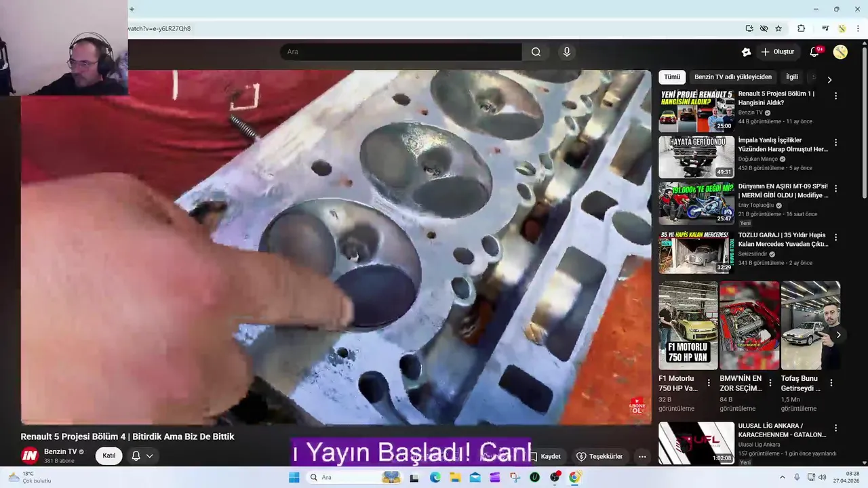The height and width of the screenshot is (488, 868).
Task: Open options menu for TOZLU GARAJ video
Action: click(x=835, y=237)
